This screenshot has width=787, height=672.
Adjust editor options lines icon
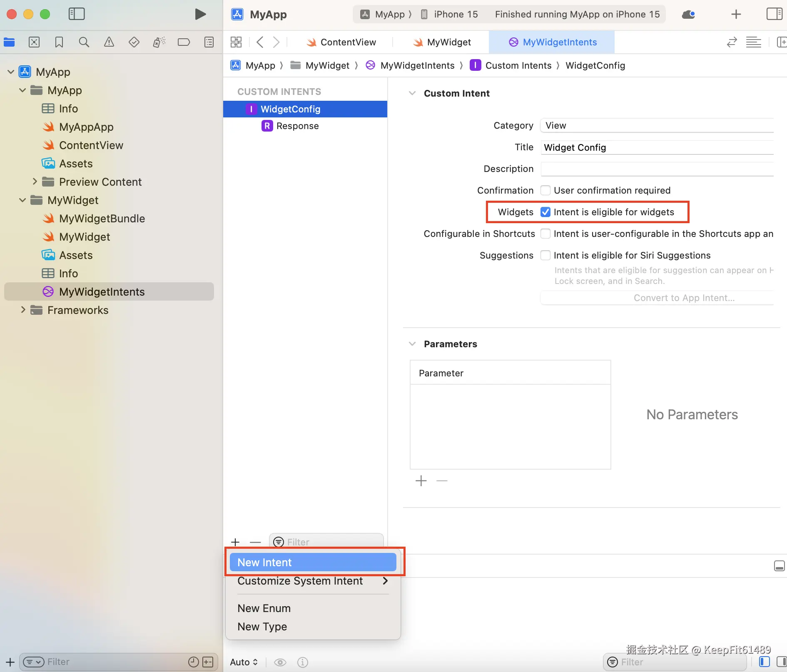click(754, 42)
